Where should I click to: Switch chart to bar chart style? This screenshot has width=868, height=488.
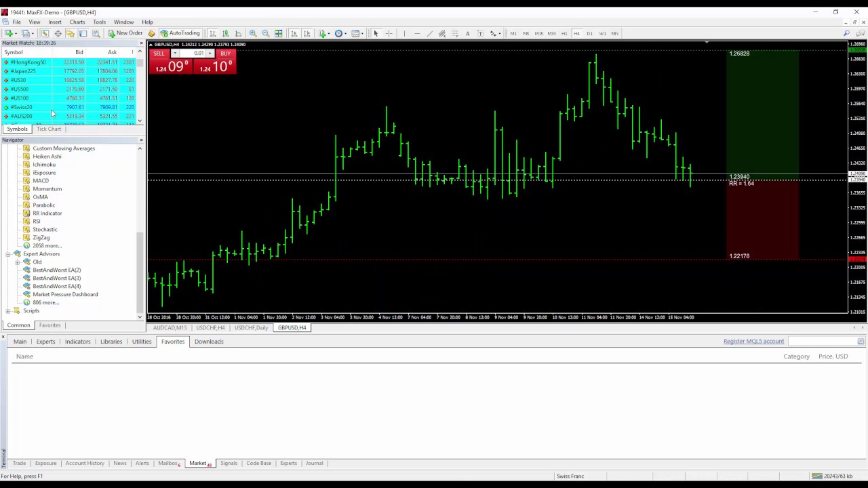[x=213, y=33]
